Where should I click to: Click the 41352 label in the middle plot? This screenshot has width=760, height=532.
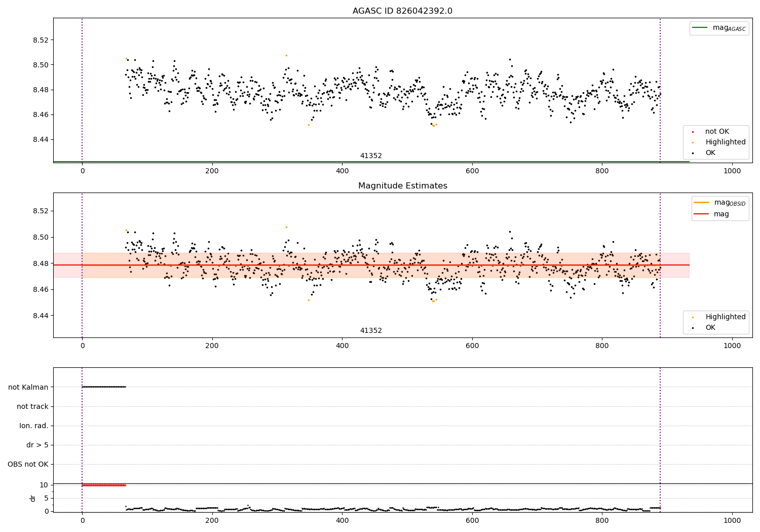[x=371, y=331]
